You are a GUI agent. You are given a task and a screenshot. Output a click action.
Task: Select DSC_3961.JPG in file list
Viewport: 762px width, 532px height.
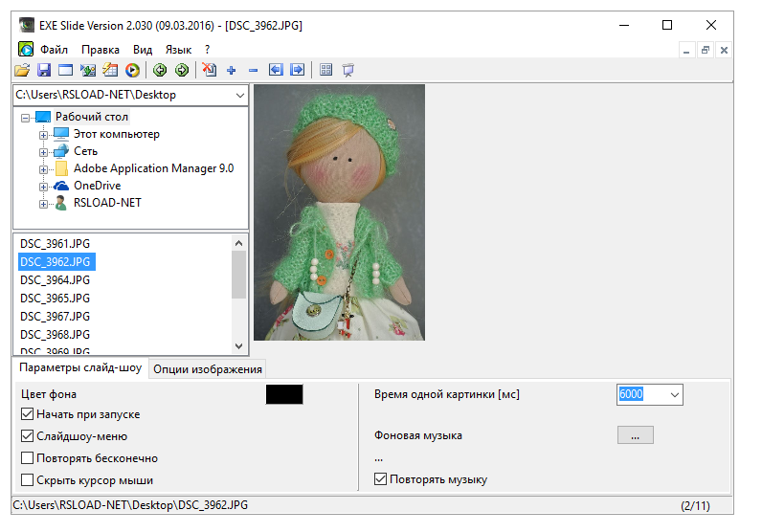pos(55,244)
